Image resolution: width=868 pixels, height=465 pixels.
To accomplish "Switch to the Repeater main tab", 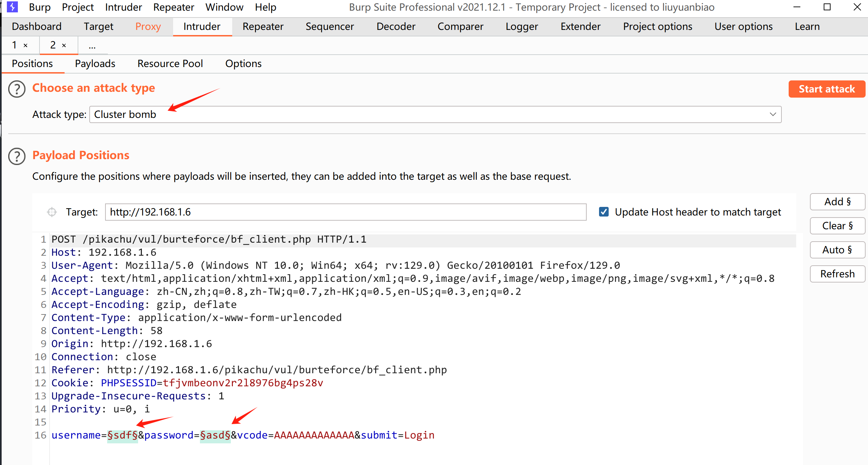I will pyautogui.click(x=263, y=26).
